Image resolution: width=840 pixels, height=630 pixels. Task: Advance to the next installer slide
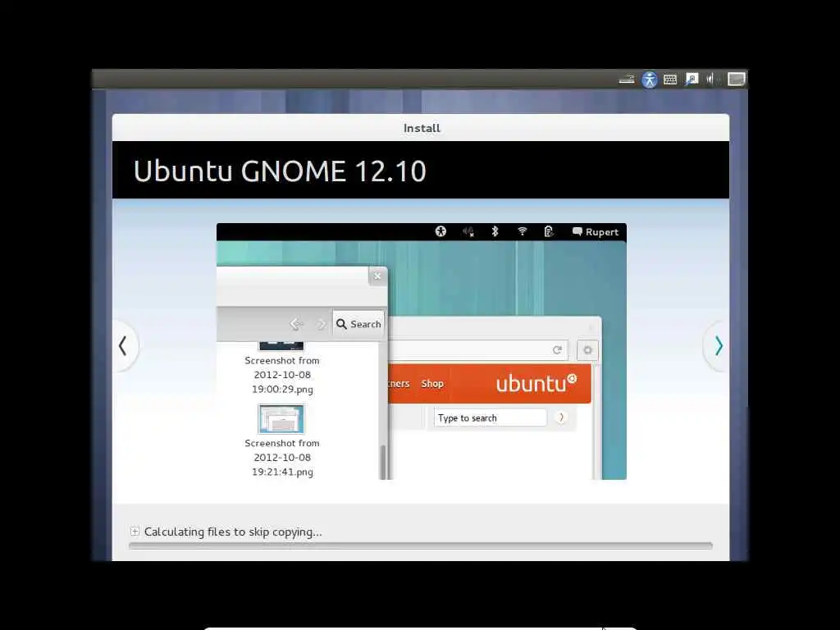click(x=718, y=345)
